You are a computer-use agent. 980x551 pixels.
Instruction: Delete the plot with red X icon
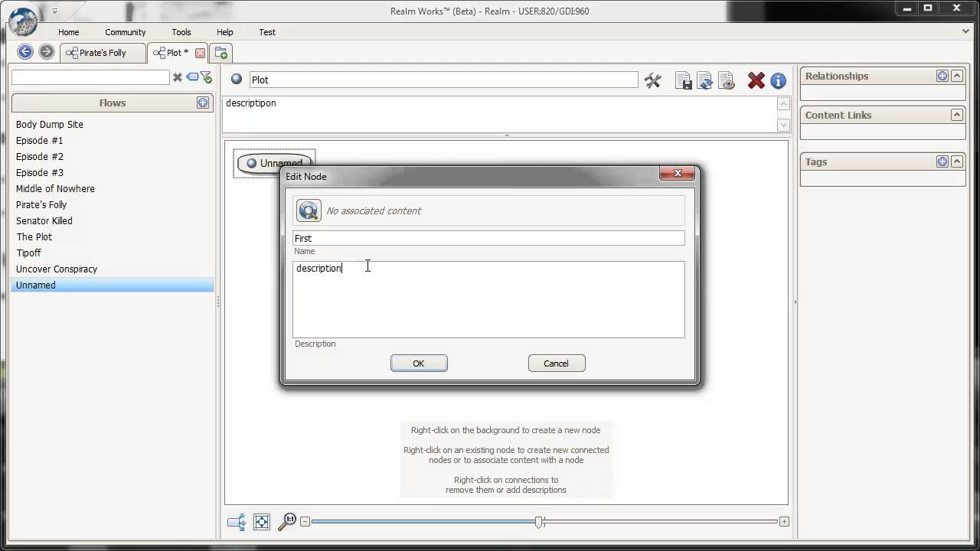pyautogui.click(x=756, y=80)
